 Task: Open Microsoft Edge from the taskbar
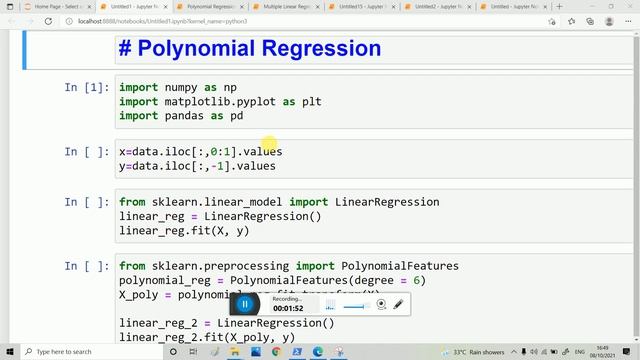[x=318, y=351]
